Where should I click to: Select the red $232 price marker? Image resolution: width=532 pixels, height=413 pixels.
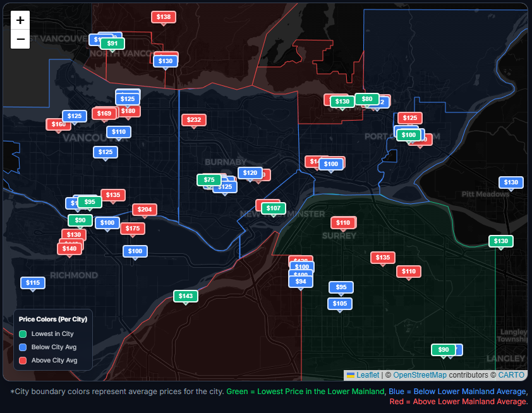tap(194, 120)
